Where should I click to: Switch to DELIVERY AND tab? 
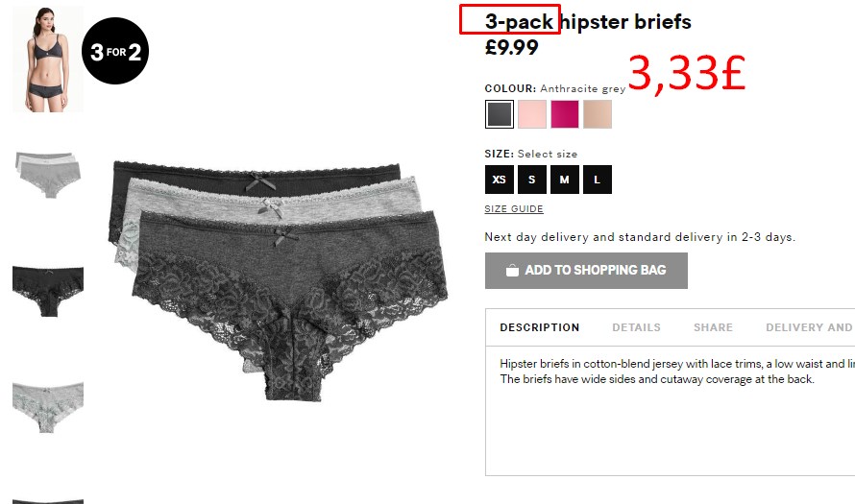coord(809,327)
